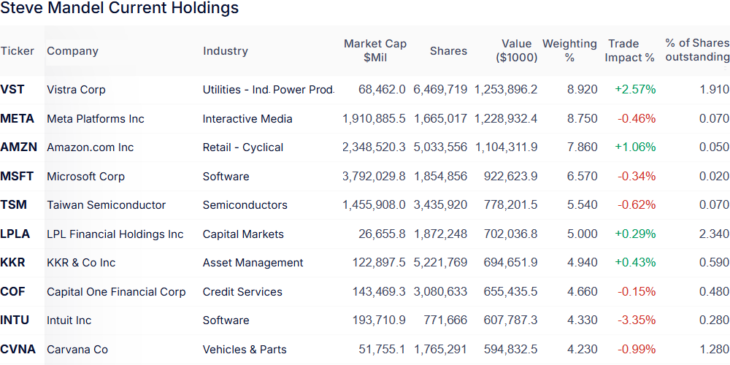Sort by % of Shares outstanding header
The height and width of the screenshot is (365, 730).
click(x=697, y=50)
